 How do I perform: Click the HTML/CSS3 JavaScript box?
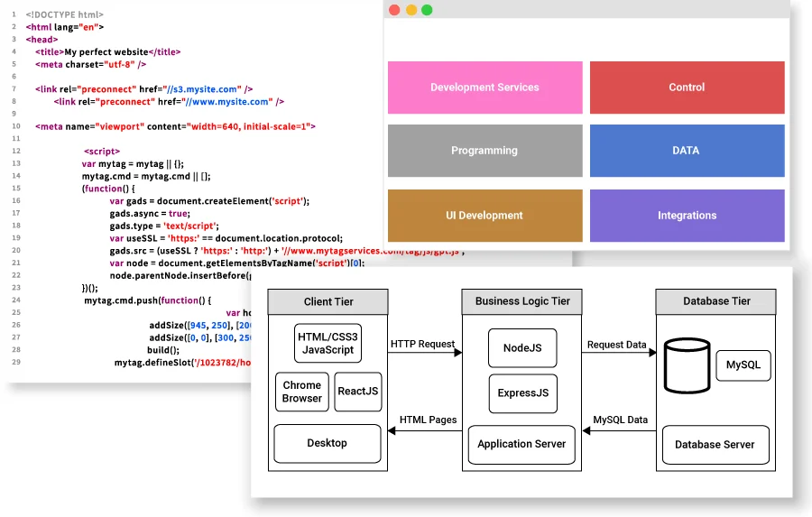(x=328, y=344)
